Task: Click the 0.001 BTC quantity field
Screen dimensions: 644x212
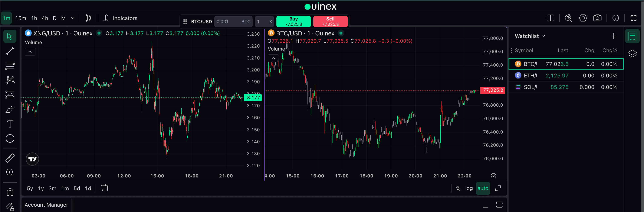Action: [x=233, y=22]
